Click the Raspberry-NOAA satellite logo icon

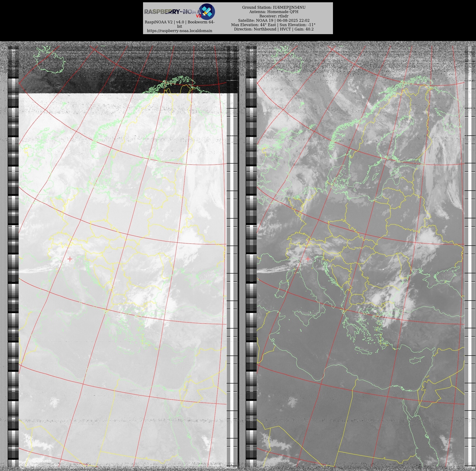(x=207, y=12)
